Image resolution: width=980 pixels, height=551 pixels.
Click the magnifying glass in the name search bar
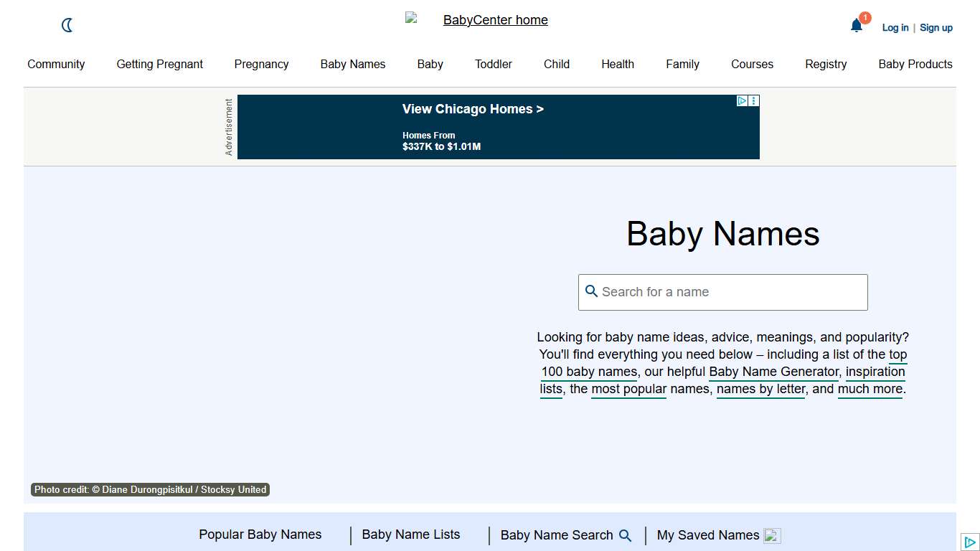click(591, 291)
